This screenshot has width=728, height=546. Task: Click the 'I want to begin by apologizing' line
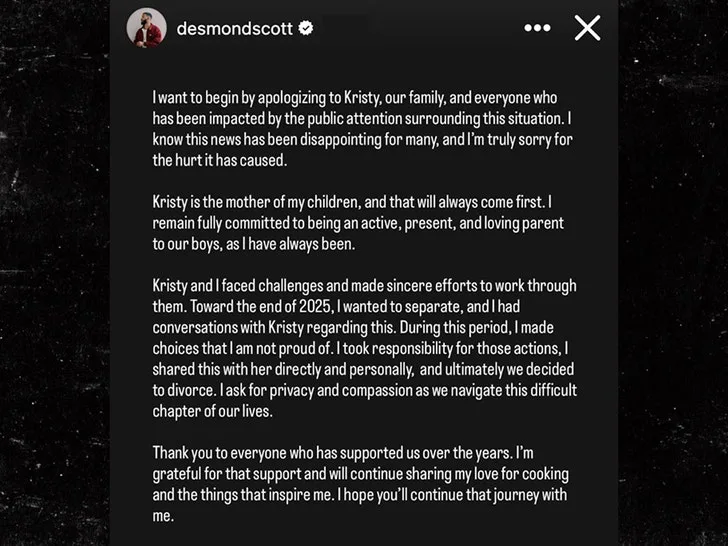pyautogui.click(x=355, y=98)
